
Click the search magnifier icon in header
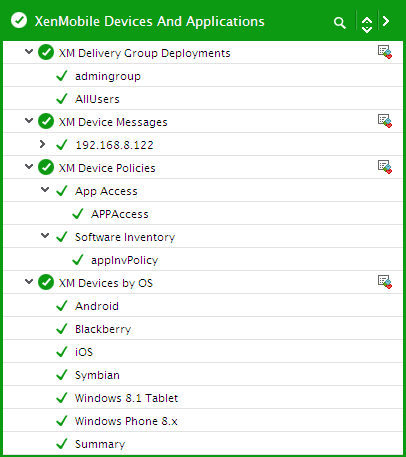[x=340, y=23]
